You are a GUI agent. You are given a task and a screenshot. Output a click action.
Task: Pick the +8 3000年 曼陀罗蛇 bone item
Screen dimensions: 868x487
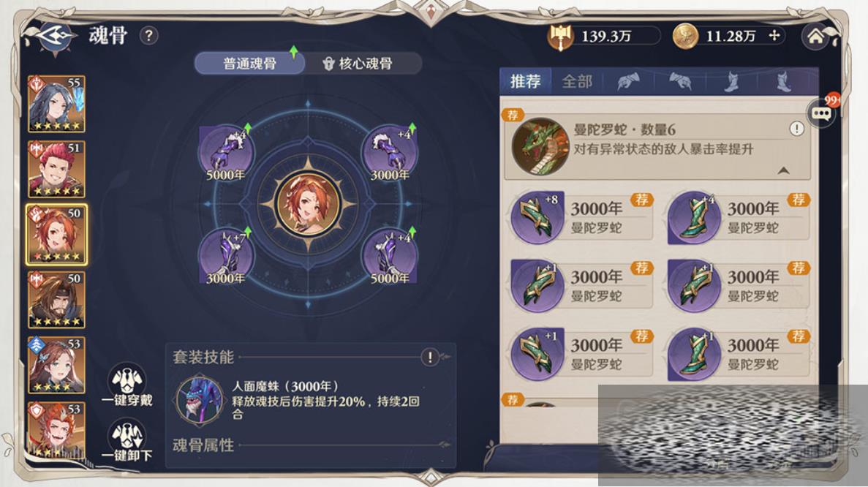581,217
